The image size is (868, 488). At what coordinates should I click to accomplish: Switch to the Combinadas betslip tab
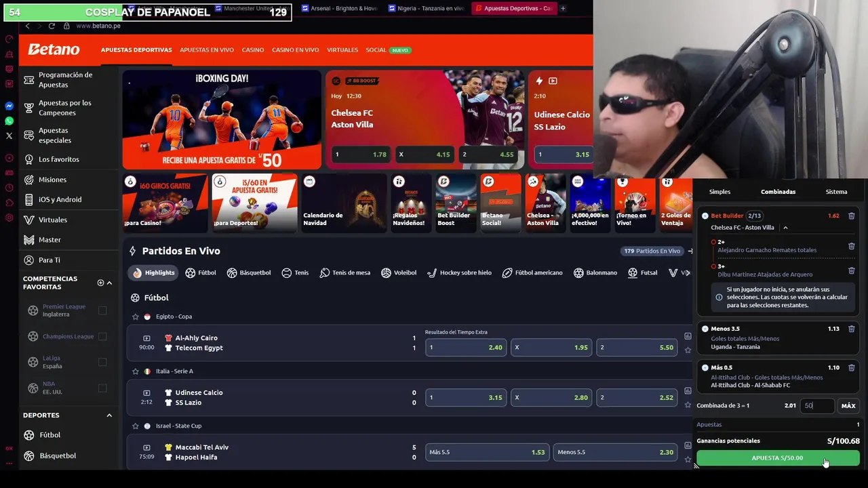click(x=778, y=192)
